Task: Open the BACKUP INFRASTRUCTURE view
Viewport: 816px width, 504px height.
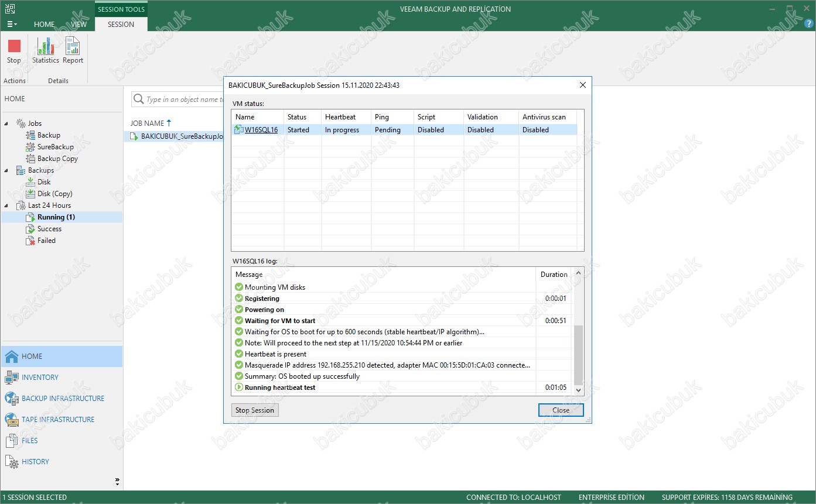Action: (62, 399)
